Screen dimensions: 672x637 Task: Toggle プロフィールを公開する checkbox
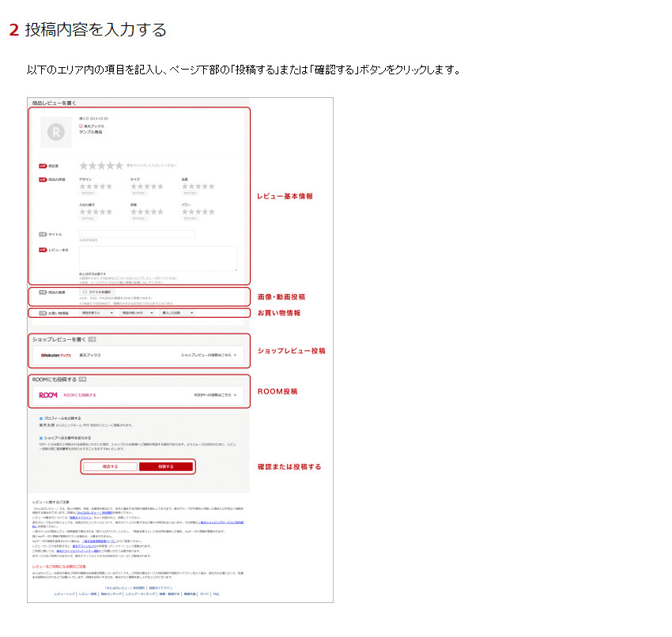pos(41,418)
